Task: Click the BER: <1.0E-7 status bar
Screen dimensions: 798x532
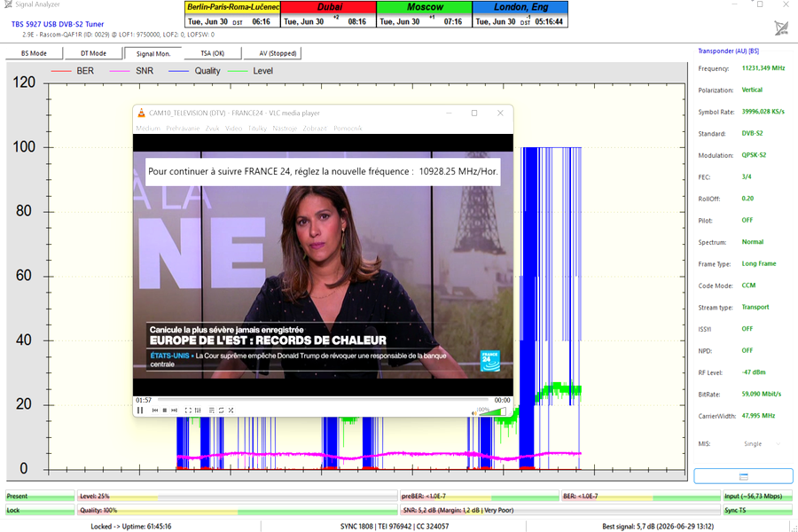Action: (641, 496)
